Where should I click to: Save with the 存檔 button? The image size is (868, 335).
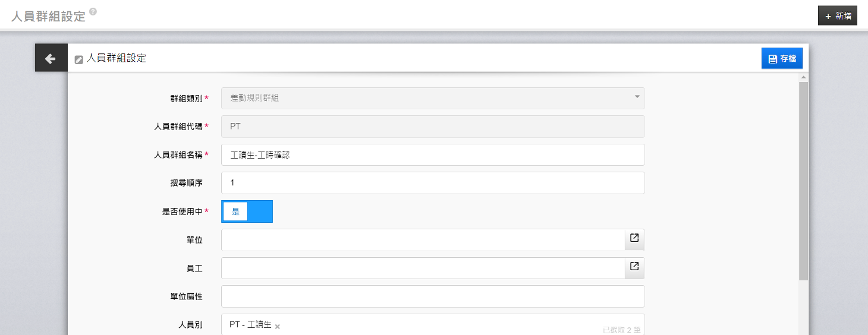[x=782, y=58]
